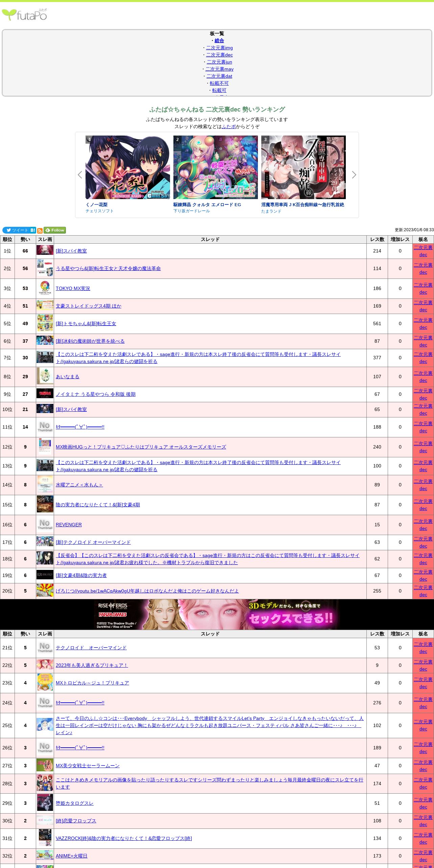Viewport: 434px width, 868px height.
Task: Open the MXトロピカル～ジュ！プリキュア thread thumbnail
Action: (x=45, y=683)
